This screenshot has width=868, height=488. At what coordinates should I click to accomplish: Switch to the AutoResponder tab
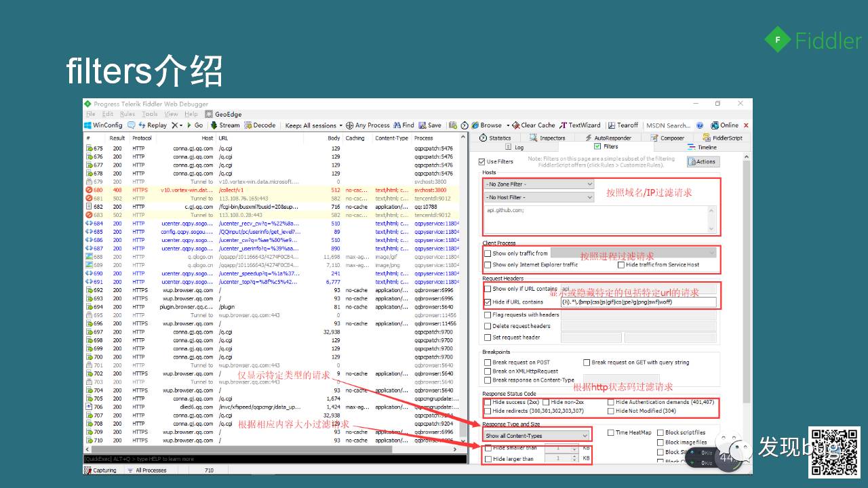608,138
